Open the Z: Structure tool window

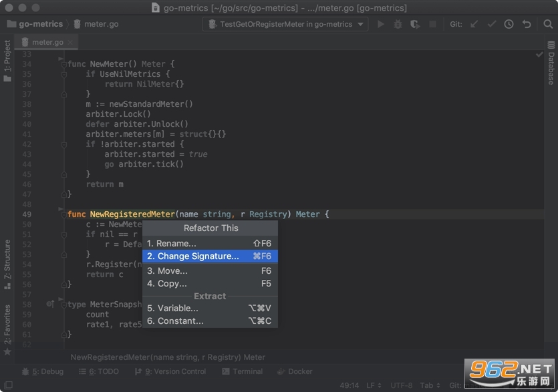tap(7, 264)
